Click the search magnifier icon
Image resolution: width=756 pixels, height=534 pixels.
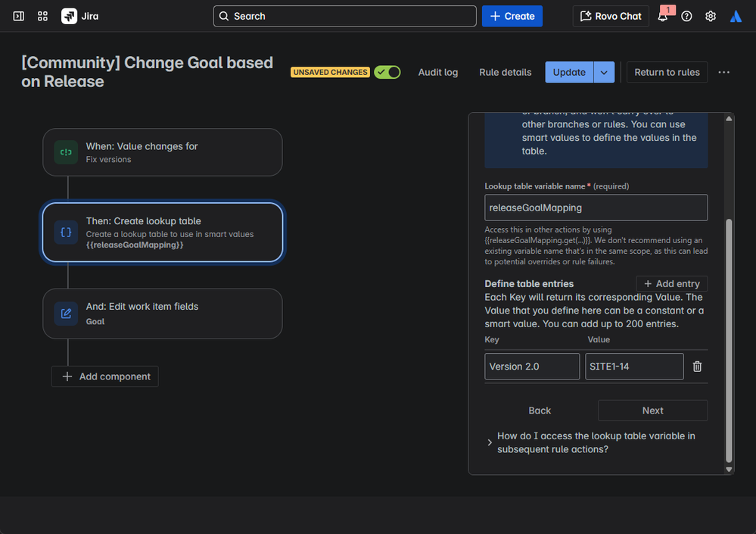(224, 16)
